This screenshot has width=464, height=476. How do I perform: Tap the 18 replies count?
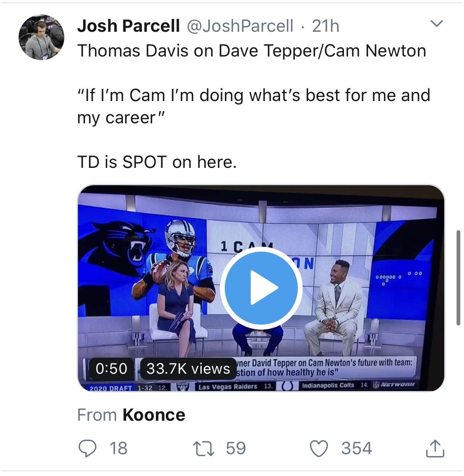118,448
